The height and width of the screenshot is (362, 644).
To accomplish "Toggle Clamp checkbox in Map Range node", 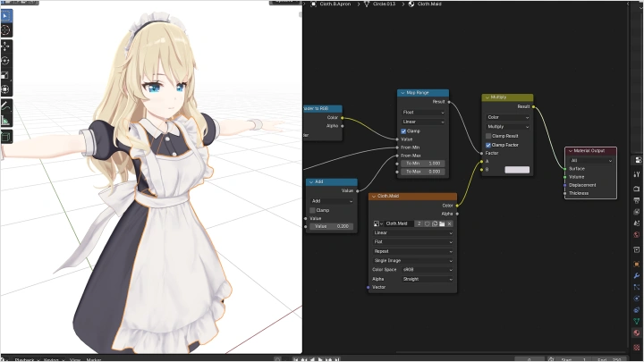I will (x=403, y=131).
